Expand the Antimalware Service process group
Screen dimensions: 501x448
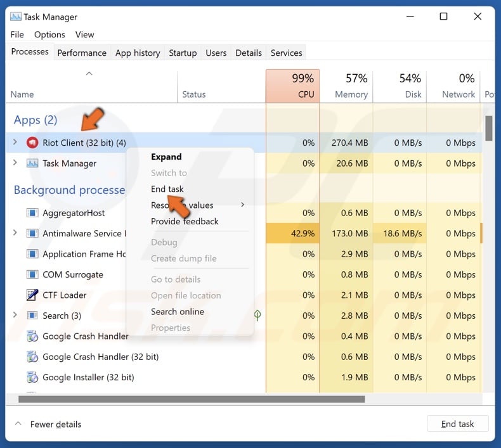(15, 233)
